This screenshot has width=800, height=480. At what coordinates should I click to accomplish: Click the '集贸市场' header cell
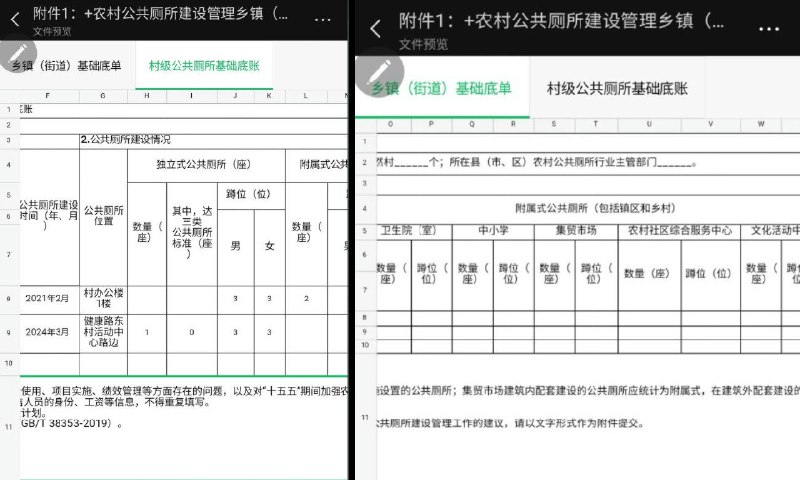click(576, 231)
